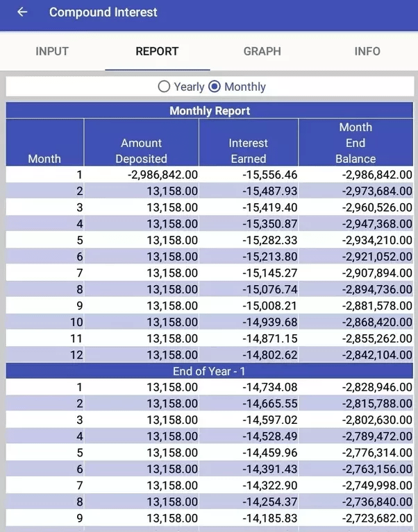Open the GRAPH tab
Screen dimensions: 418x532
[262, 51]
